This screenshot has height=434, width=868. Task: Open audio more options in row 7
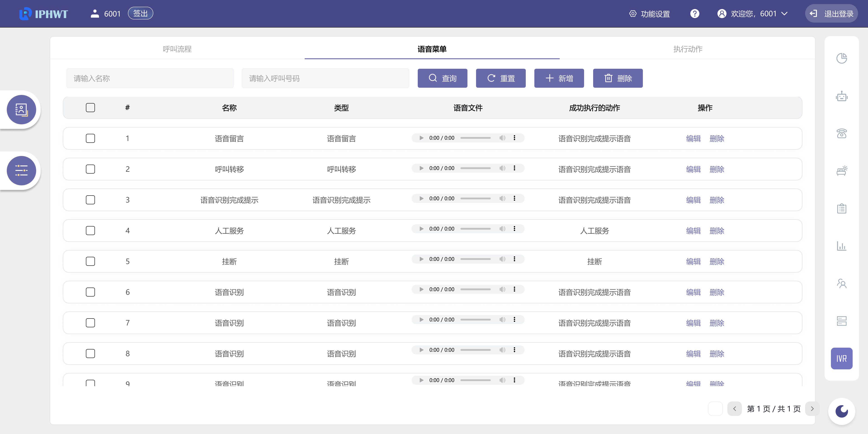coord(514,320)
